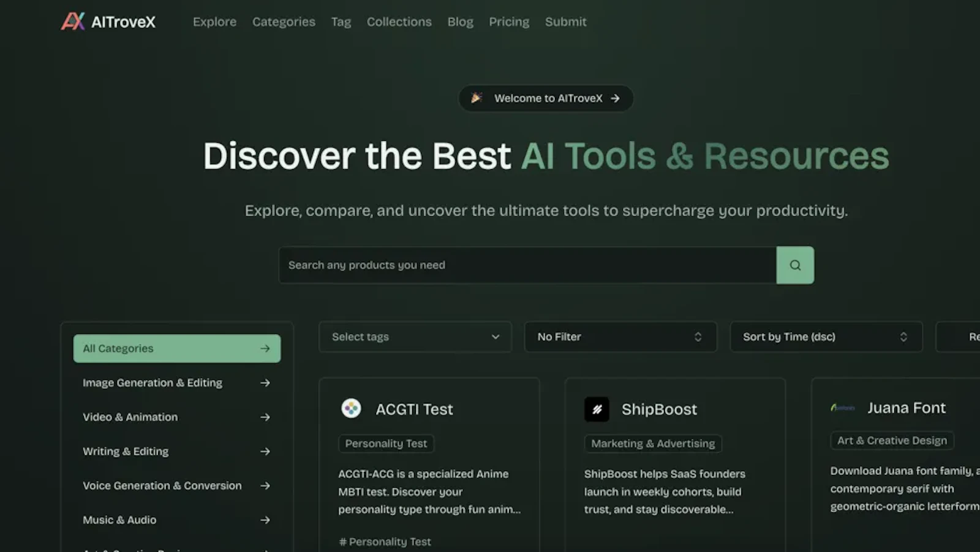The height and width of the screenshot is (552, 980).
Task: Open the Collections menu item
Action: (x=399, y=21)
